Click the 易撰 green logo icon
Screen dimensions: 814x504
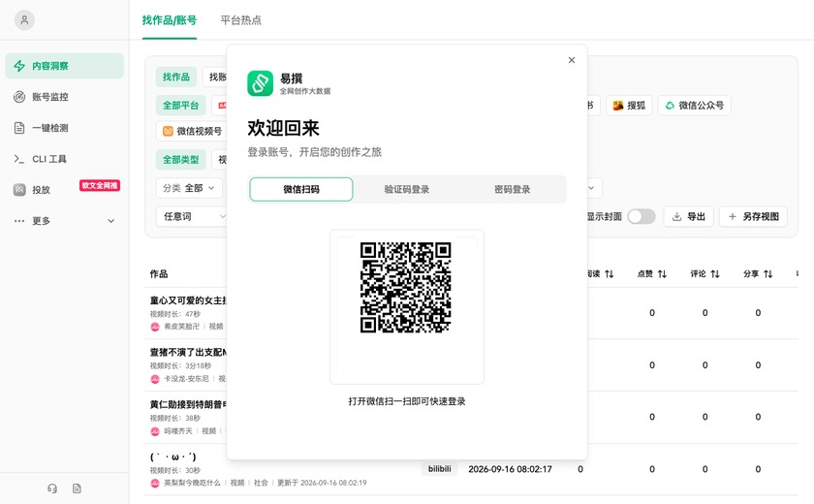click(260, 83)
